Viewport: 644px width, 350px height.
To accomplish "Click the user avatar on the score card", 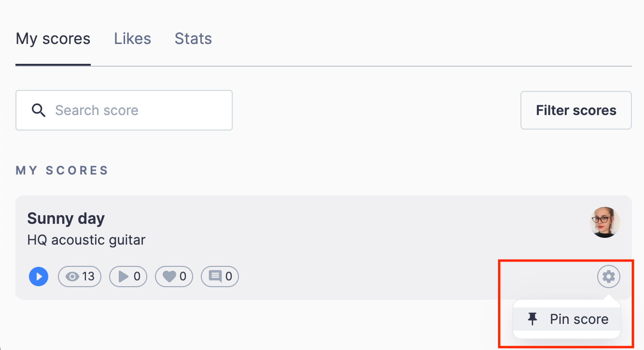I will click(605, 222).
